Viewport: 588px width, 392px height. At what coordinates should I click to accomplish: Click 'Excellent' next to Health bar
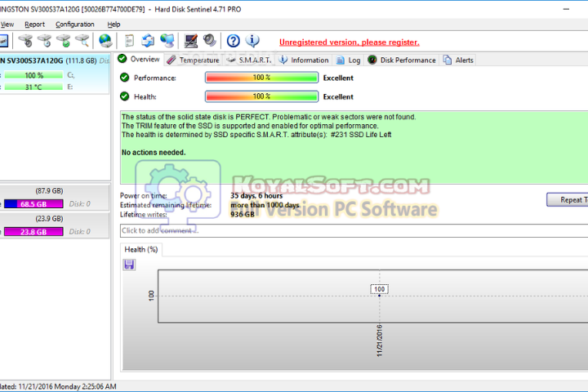(x=338, y=97)
